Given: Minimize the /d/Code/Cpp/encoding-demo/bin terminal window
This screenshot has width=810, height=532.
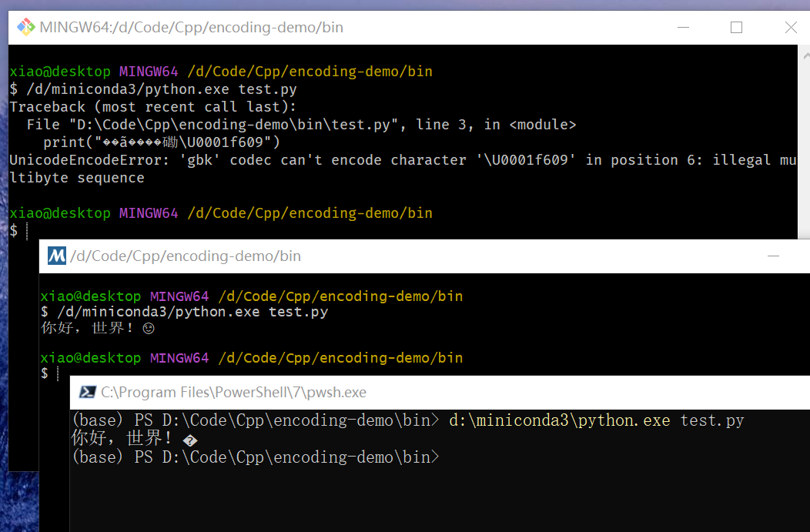Looking at the screenshot, I should pyautogui.click(x=773, y=256).
